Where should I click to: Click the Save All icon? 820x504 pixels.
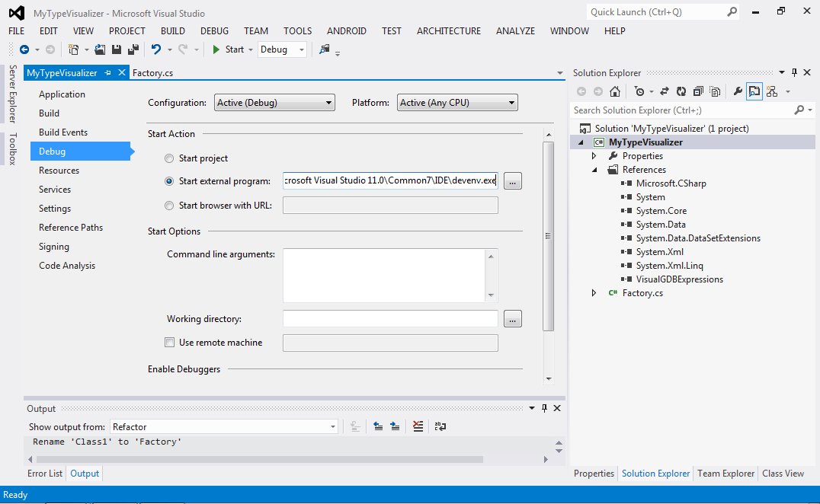[x=133, y=49]
